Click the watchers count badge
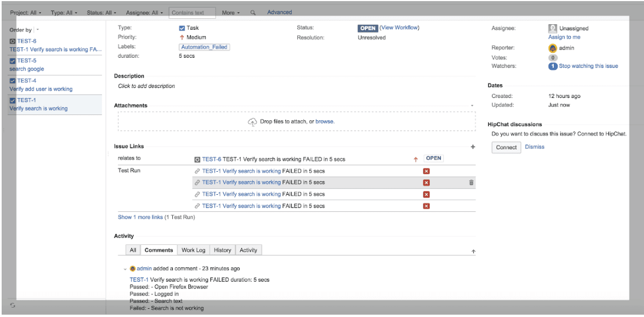This screenshot has height=317, width=644. 553,66
